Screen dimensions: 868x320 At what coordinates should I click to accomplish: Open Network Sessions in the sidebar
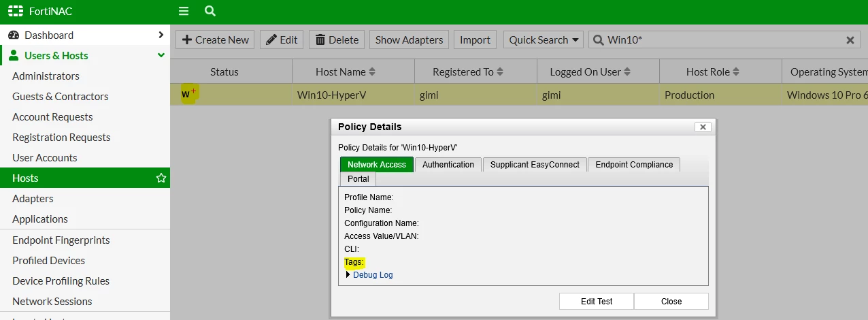pyautogui.click(x=52, y=301)
